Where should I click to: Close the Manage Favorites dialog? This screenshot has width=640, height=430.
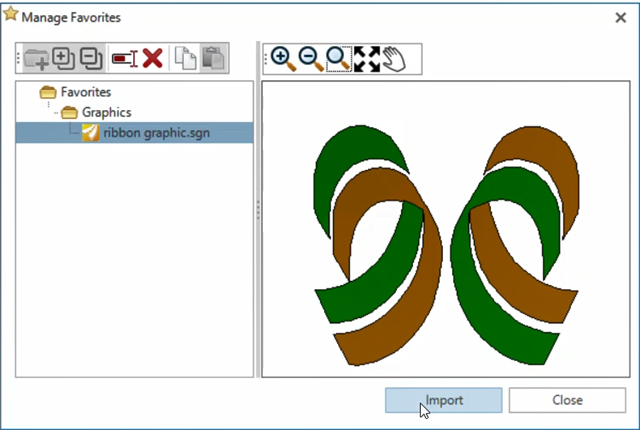621,18
